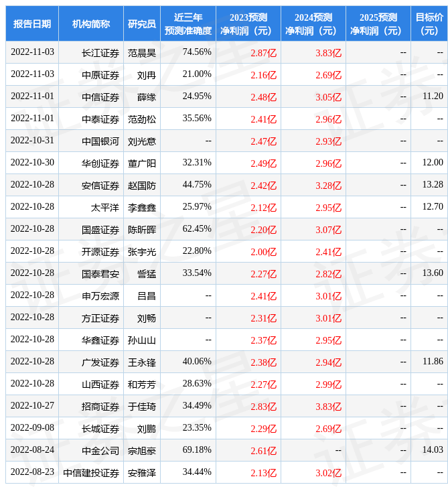448x489 pixels.
Task: Click researcher name 安雅泽
Action: [142, 473]
